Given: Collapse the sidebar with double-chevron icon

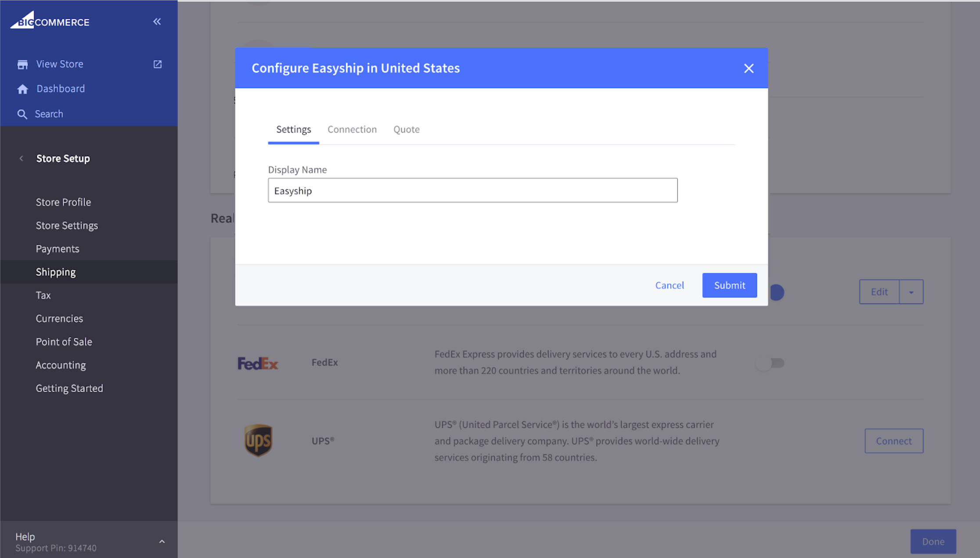Looking at the screenshot, I should click(157, 21).
